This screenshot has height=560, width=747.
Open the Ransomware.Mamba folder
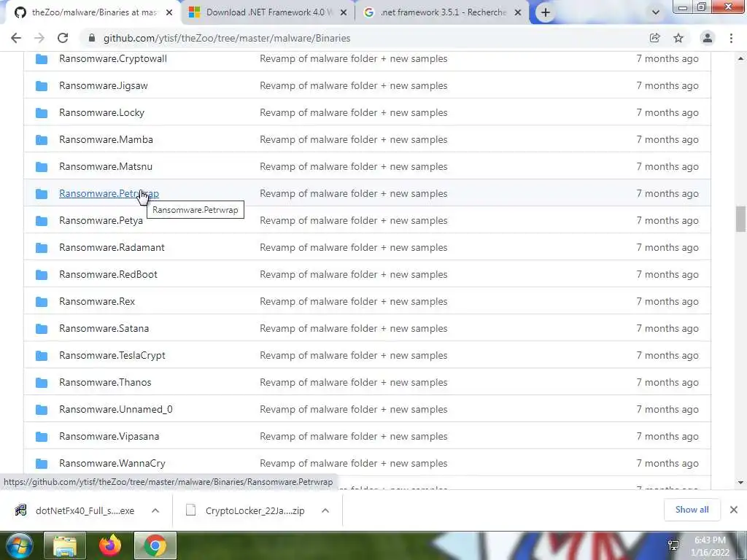click(x=106, y=139)
